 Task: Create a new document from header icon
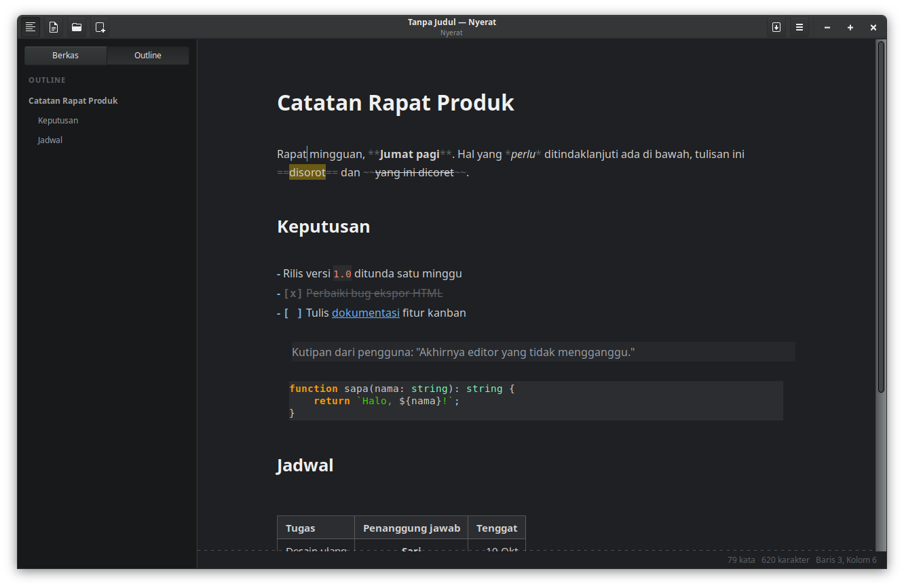(x=53, y=27)
